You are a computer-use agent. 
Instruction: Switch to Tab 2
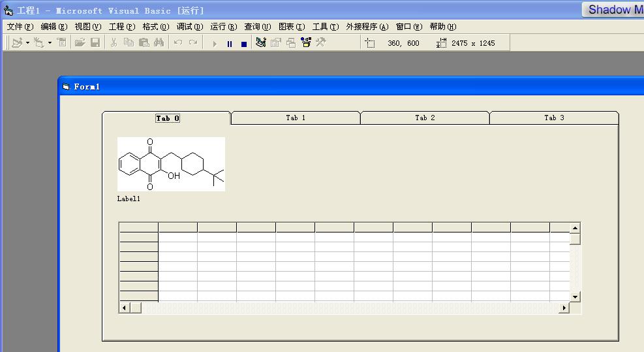tap(425, 118)
